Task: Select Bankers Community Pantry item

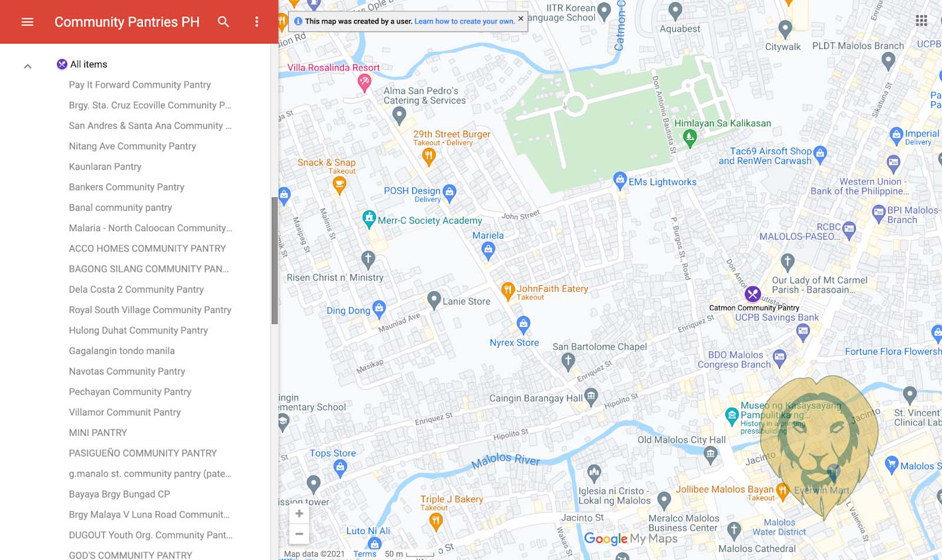Action: 127,187
